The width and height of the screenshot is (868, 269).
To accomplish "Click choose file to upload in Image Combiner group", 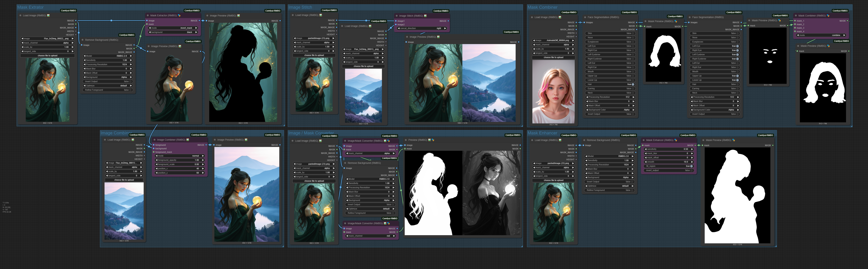I will [x=124, y=180].
